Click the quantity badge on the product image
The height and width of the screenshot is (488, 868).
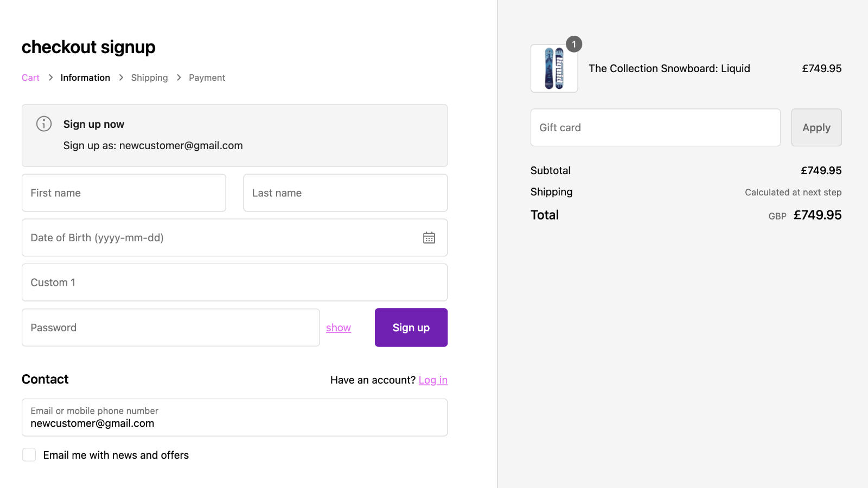point(574,44)
